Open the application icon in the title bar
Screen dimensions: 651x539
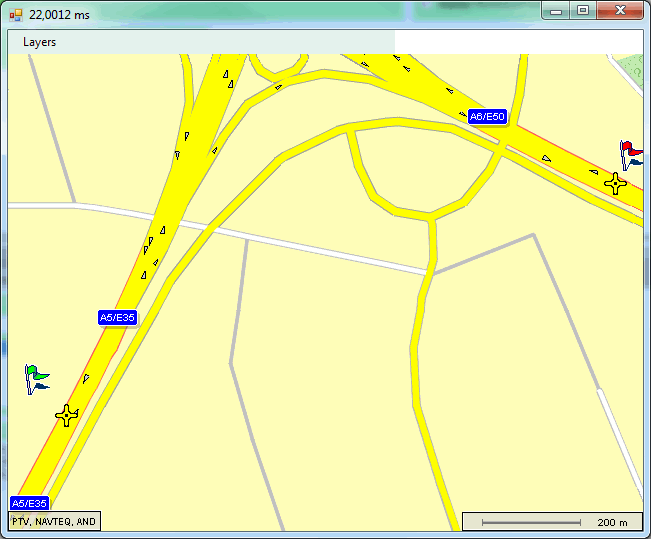(x=15, y=13)
